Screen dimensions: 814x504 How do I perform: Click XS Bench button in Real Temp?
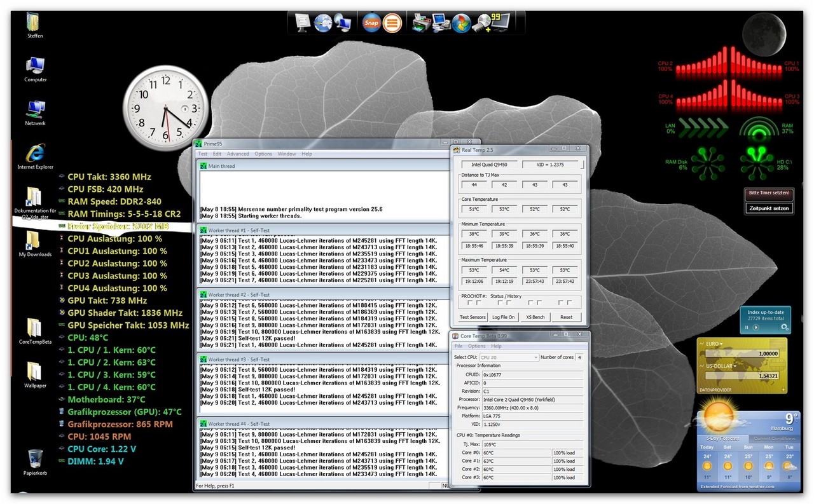point(535,317)
